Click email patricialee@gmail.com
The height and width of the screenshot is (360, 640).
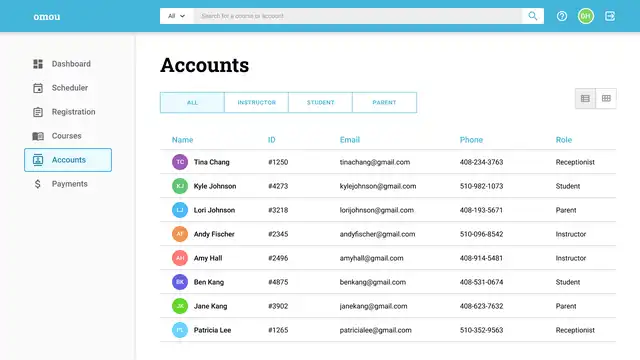pyautogui.click(x=376, y=330)
